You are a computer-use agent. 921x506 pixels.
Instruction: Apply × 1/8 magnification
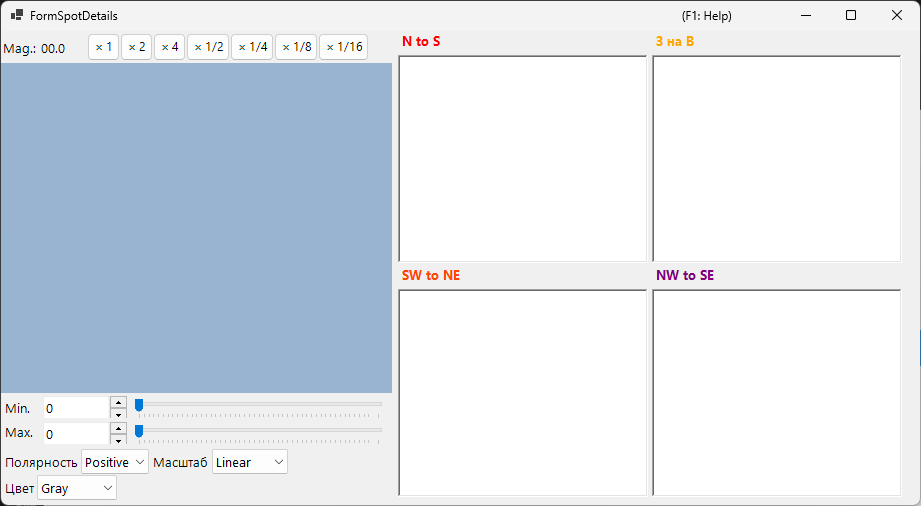pos(296,47)
